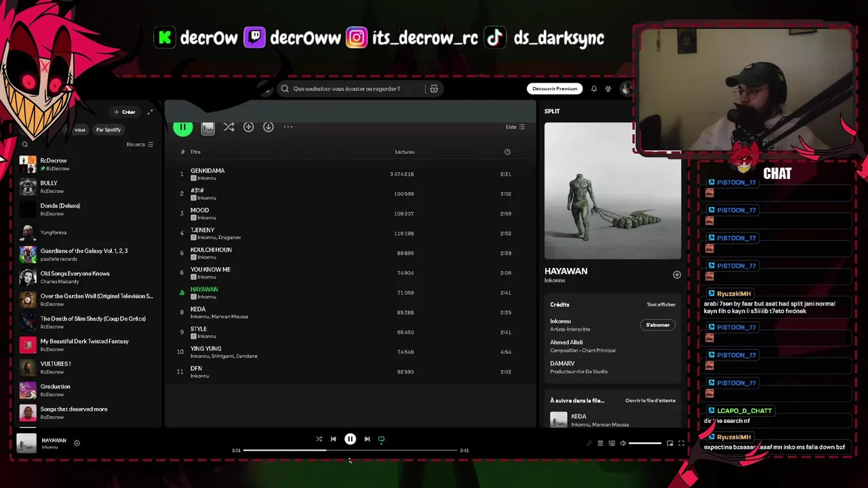This screenshot has height=488, width=868.
Task: Search within the library sidebar
Action: point(25,144)
